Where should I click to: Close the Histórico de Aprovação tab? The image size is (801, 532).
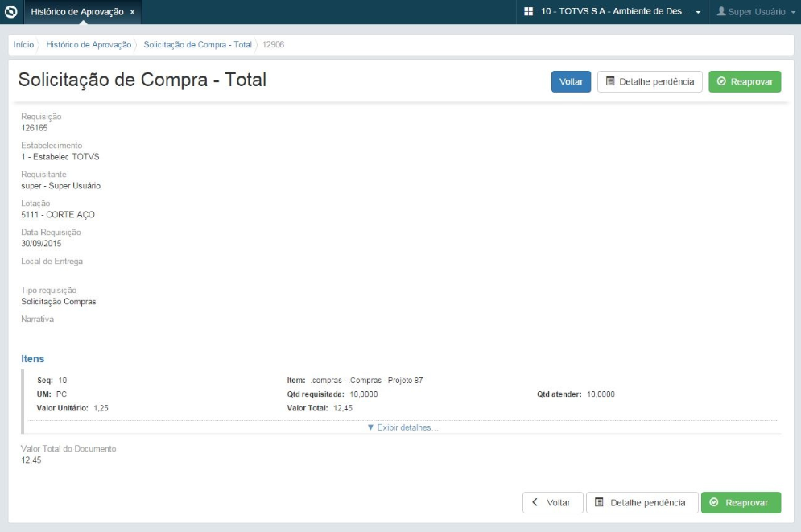click(132, 12)
